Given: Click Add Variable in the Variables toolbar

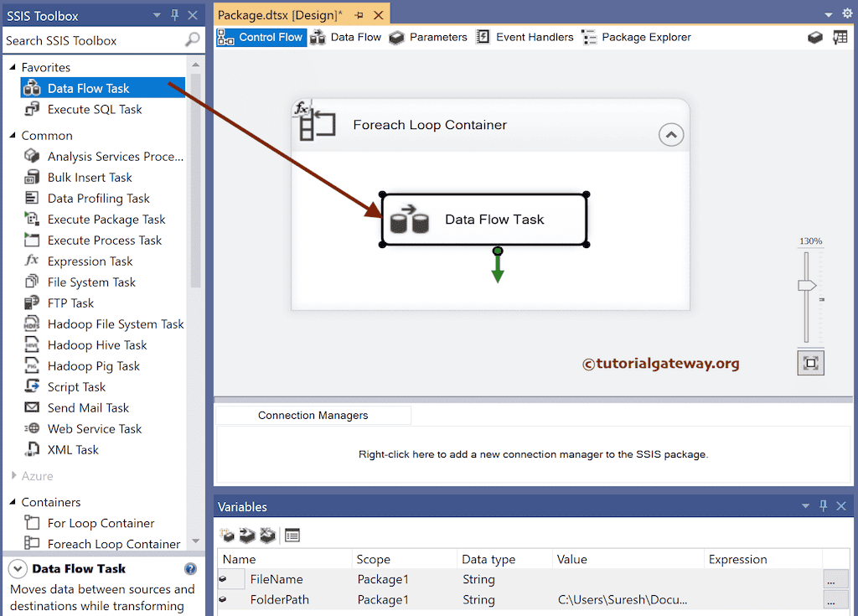Looking at the screenshot, I should tap(226, 535).
